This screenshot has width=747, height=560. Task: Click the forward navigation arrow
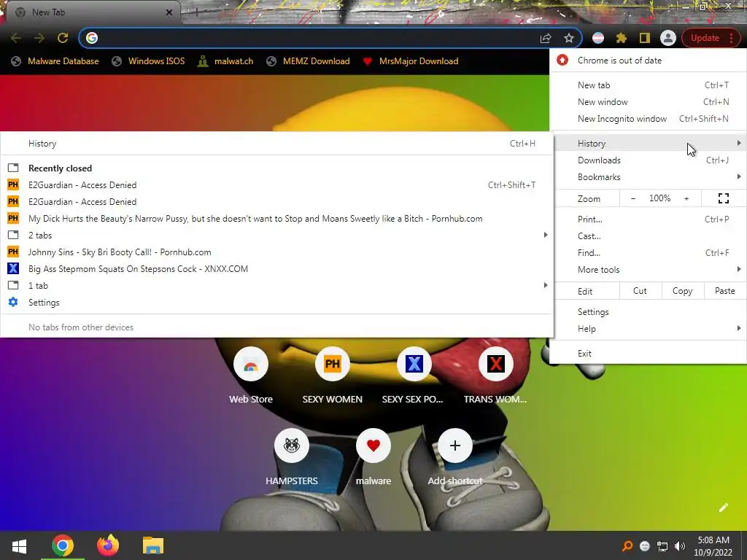point(39,38)
